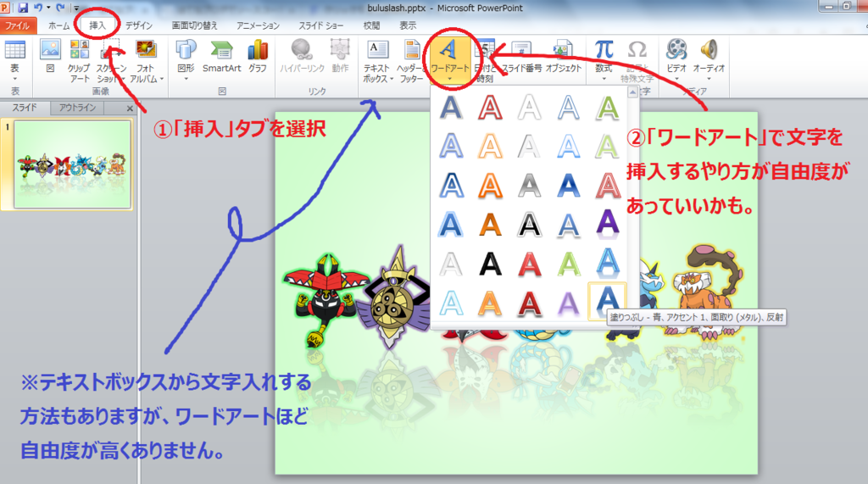Viewport: 868px width, 484px height.
Task: Click the ワードアート WordArt button
Action: [449, 60]
